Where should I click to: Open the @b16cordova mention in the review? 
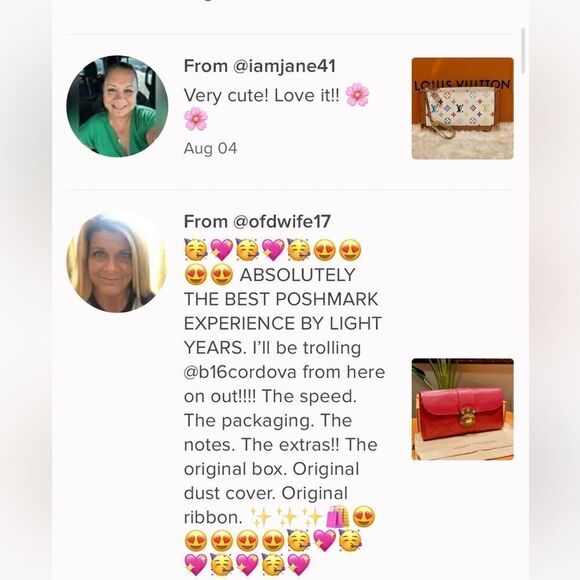coord(240,372)
